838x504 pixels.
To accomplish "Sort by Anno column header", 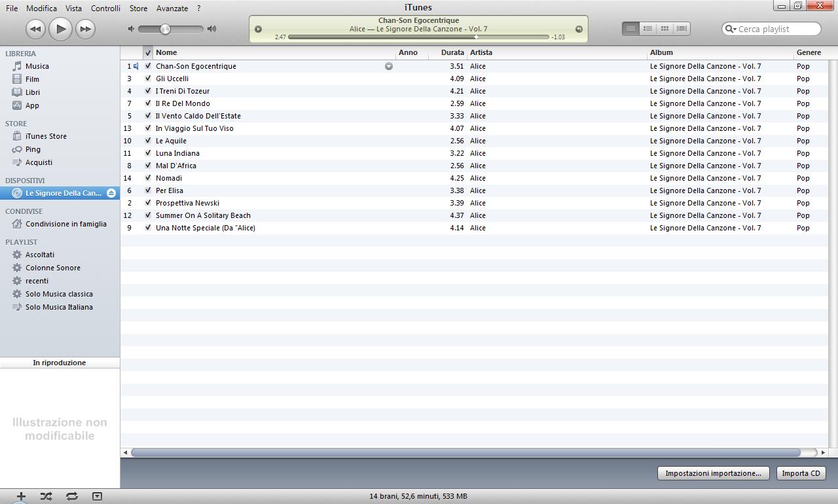I will [412, 52].
